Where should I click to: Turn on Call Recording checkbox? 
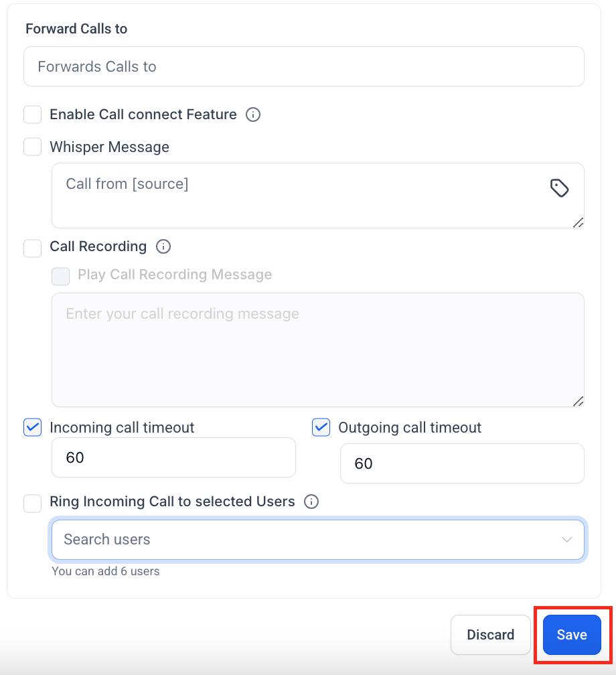tap(33, 248)
